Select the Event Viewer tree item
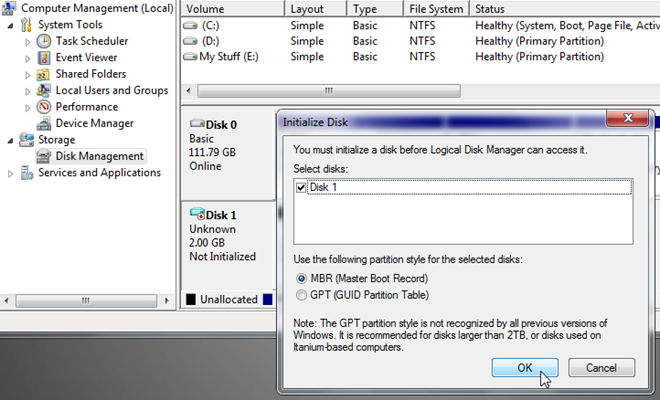660x400 pixels. [86, 57]
